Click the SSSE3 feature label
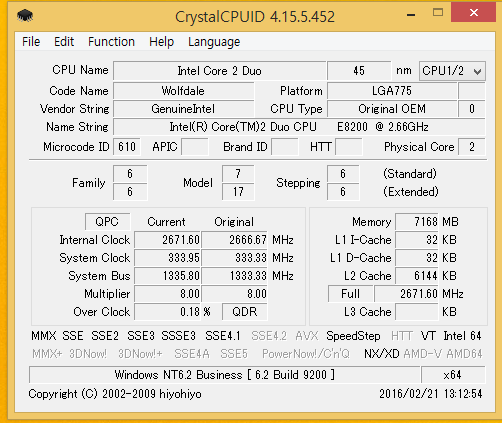 (x=178, y=336)
